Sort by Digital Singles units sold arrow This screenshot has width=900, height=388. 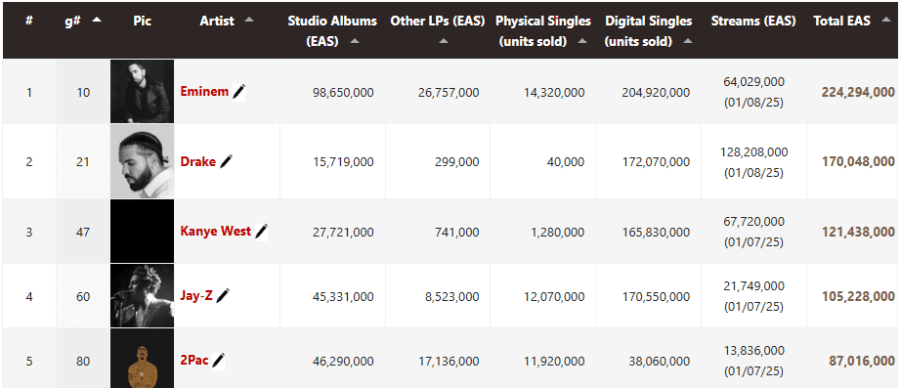click(688, 41)
